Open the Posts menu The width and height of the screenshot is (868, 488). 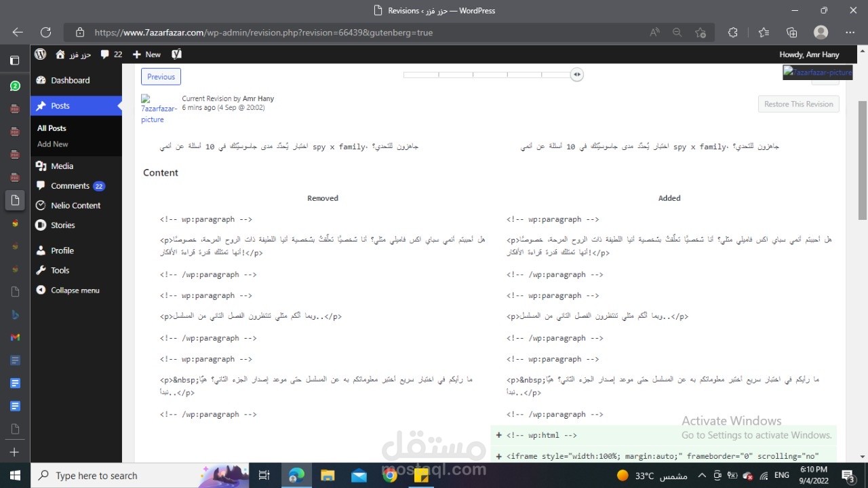click(x=76, y=105)
